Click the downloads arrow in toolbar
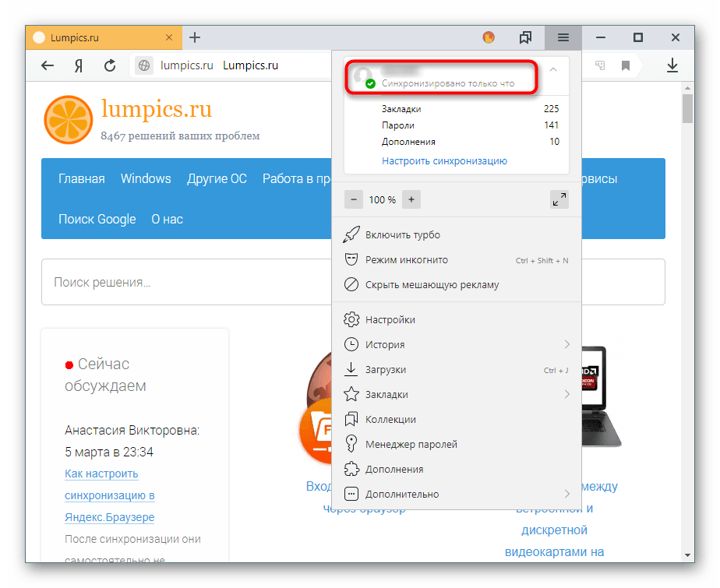Screen dimensions: 720x588 point(672,66)
